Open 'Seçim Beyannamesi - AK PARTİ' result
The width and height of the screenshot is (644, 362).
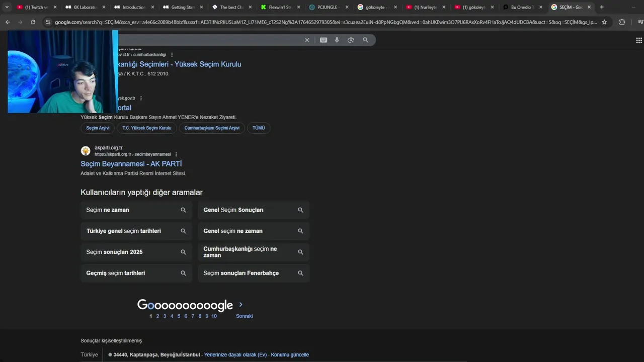coord(131,164)
